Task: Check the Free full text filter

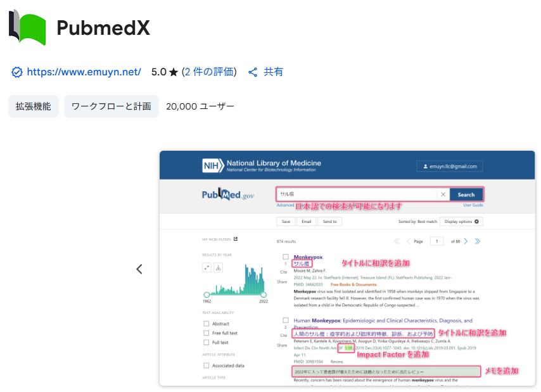Action: tap(207, 333)
